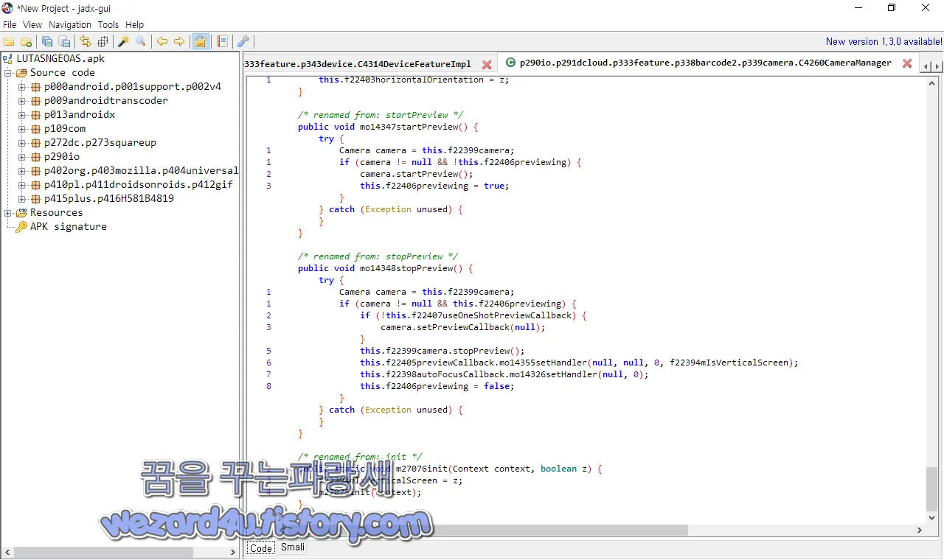This screenshot has height=560, width=944.
Task: Toggle the deobfuscation lock toolbar icon
Action: (x=201, y=42)
